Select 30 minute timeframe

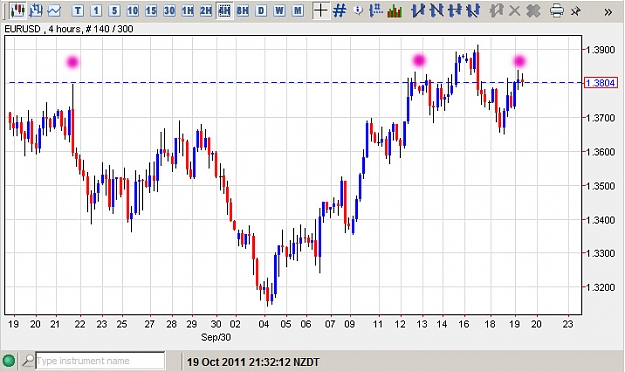(169, 11)
